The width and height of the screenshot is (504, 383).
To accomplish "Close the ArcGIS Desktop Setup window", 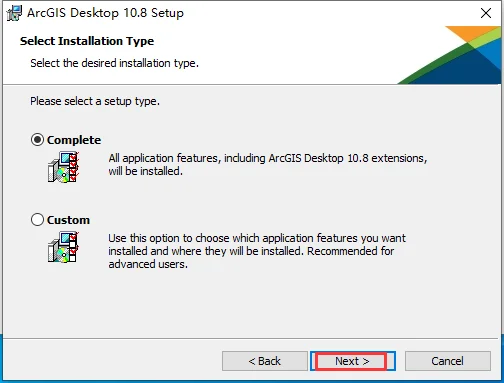I will (486, 13).
